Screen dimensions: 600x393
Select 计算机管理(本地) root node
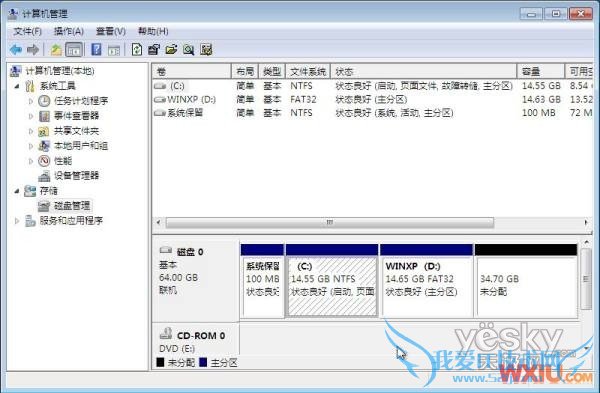pyautogui.click(x=60, y=71)
